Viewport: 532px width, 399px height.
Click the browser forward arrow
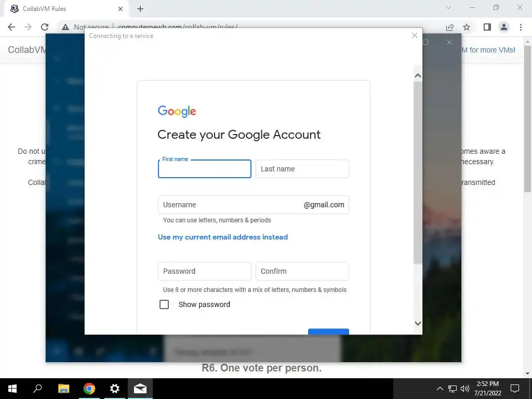click(28, 27)
